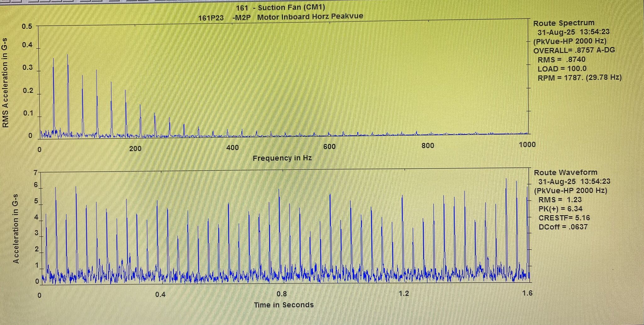
Task: Click the "-M2P" point code
Action: 241,18
